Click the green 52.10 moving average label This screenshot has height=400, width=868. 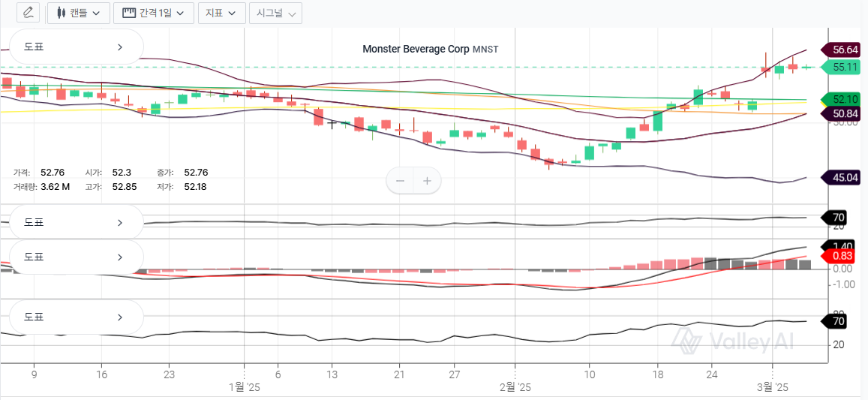point(844,99)
